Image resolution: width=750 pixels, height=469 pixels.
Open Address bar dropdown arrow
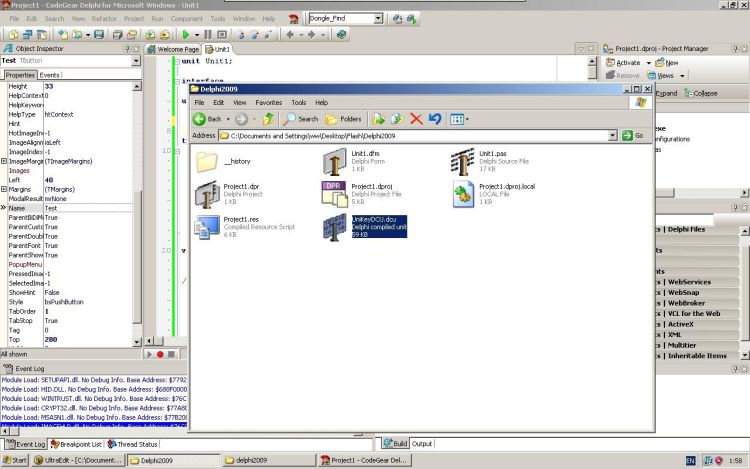(x=613, y=136)
